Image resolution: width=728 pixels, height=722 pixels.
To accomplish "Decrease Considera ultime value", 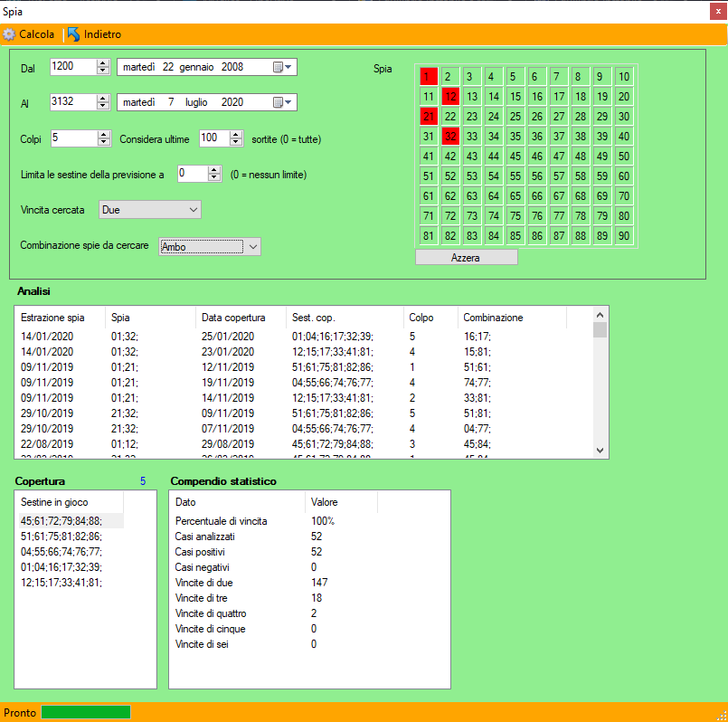I will [236, 142].
